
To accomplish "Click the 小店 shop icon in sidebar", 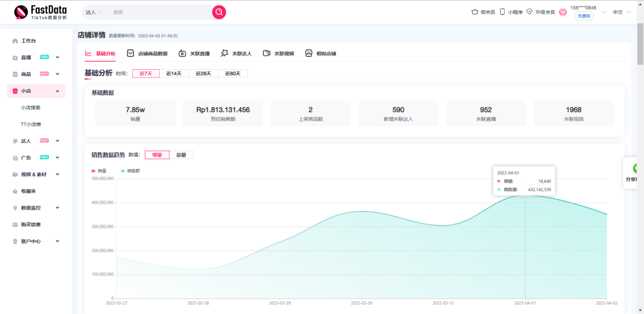I will pyautogui.click(x=15, y=91).
